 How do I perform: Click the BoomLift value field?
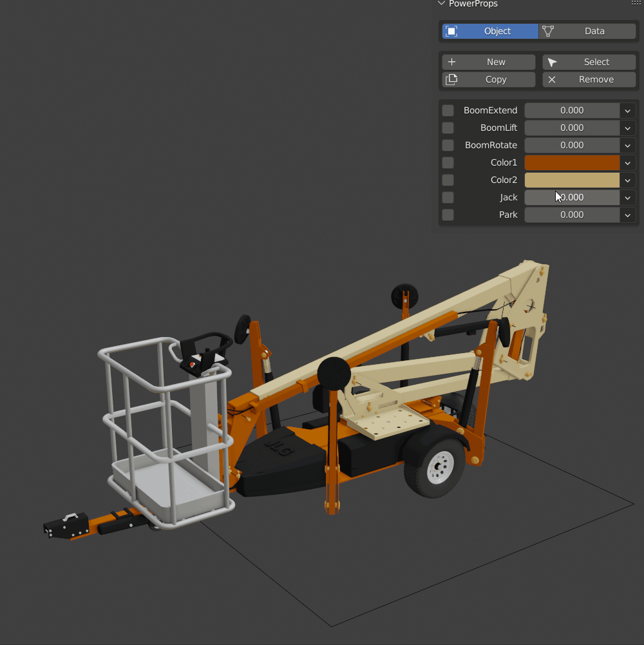click(572, 128)
